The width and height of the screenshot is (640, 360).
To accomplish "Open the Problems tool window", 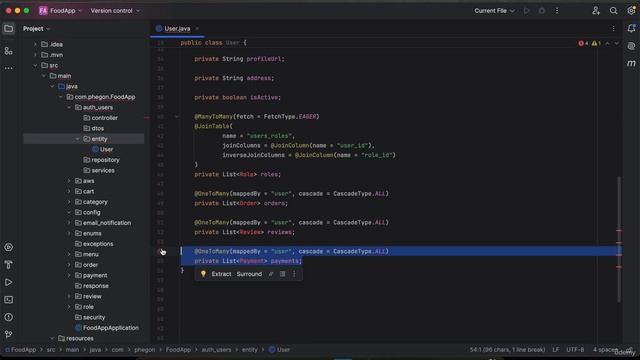I will coord(8,317).
